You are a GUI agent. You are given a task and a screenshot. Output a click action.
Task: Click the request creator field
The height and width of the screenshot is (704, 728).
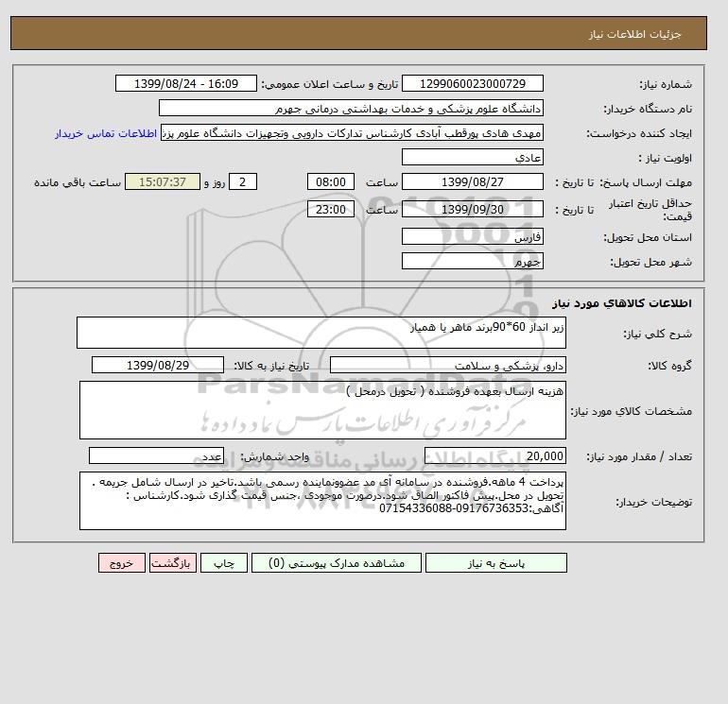click(352, 132)
